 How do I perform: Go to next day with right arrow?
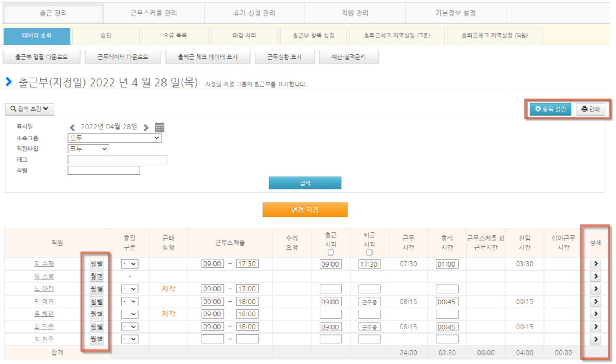click(x=146, y=127)
